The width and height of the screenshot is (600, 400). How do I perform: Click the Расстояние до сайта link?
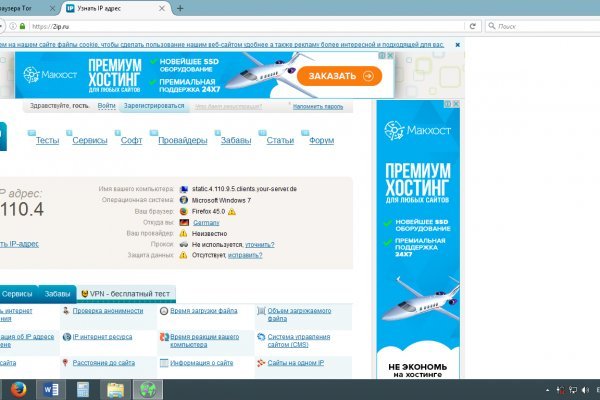[x=106, y=364]
